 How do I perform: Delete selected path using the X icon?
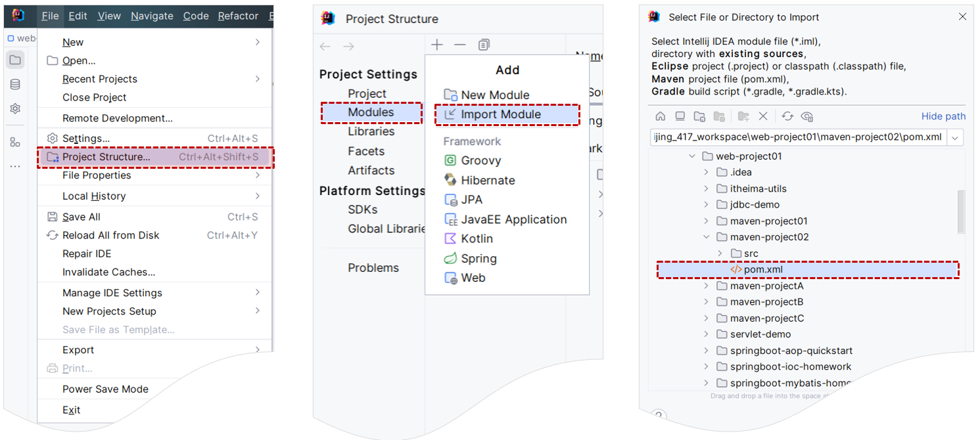764,116
